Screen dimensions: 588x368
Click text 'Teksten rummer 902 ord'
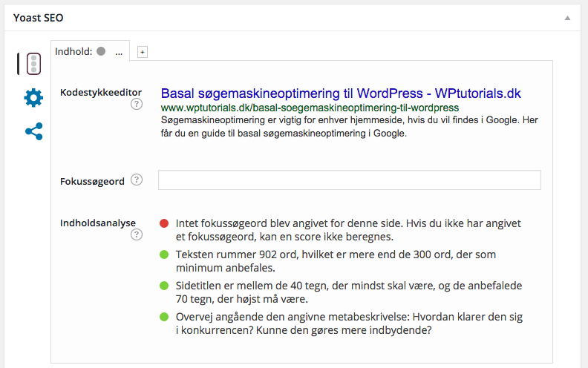(236, 254)
